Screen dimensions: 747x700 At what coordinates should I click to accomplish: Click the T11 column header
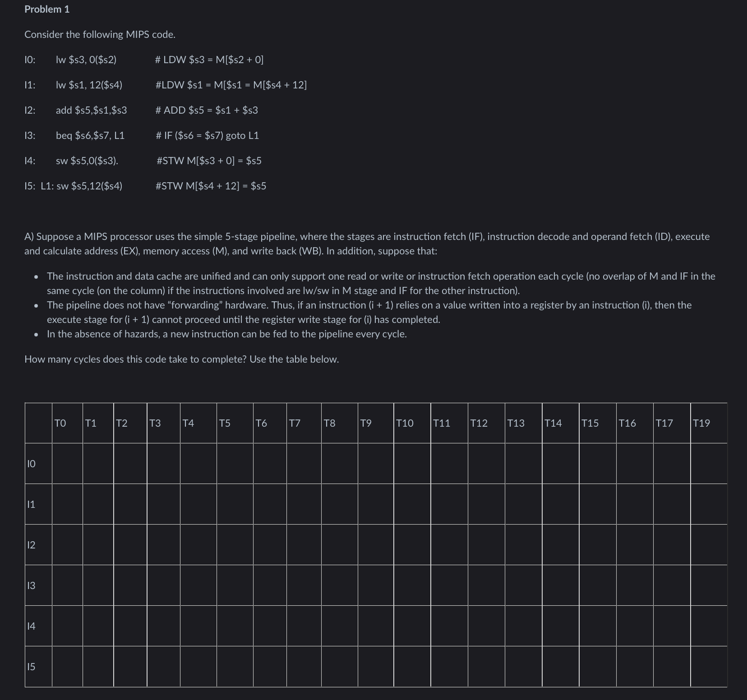(x=449, y=423)
